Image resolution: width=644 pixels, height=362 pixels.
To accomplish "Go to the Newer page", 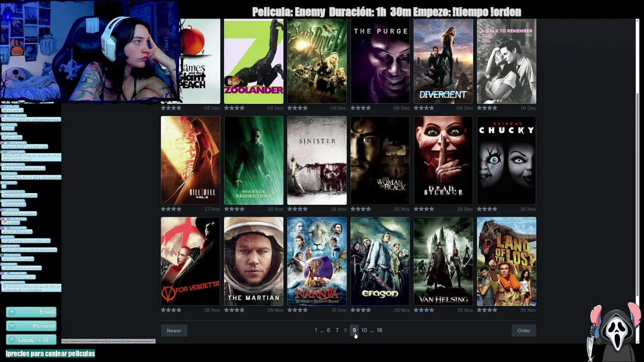I will click(174, 330).
